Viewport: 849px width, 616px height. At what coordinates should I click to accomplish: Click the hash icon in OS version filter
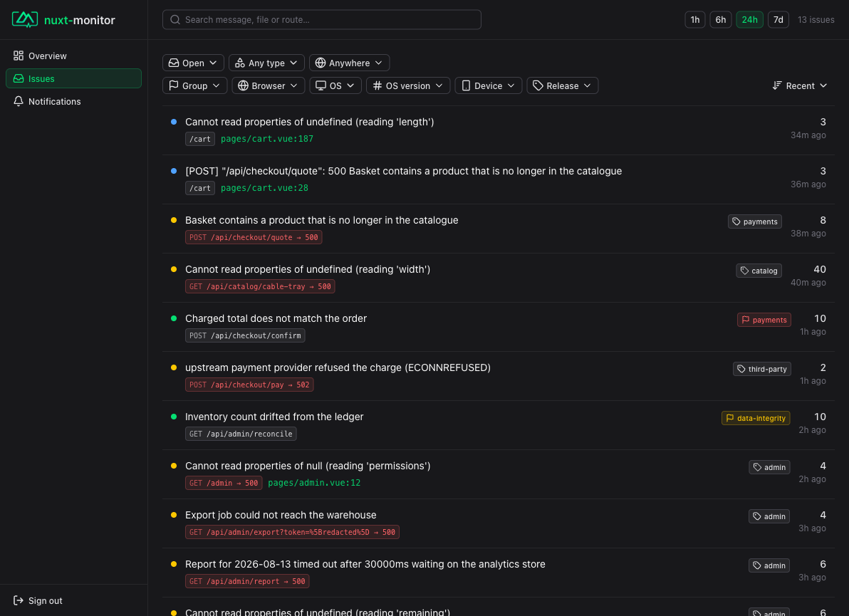[x=377, y=85]
